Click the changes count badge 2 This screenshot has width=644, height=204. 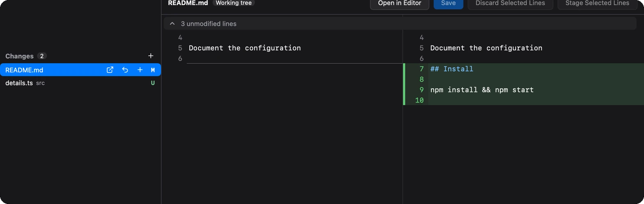(x=41, y=56)
